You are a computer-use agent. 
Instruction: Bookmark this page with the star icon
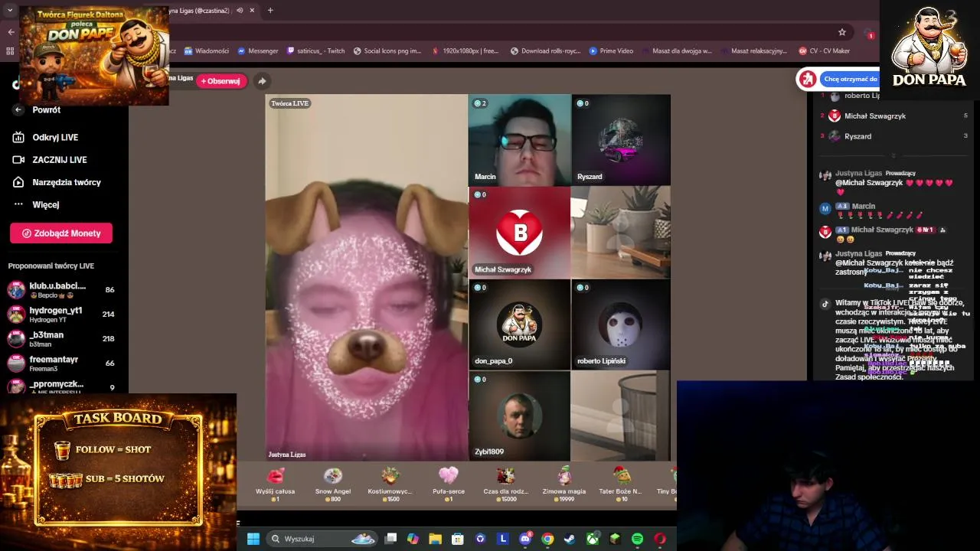click(842, 32)
